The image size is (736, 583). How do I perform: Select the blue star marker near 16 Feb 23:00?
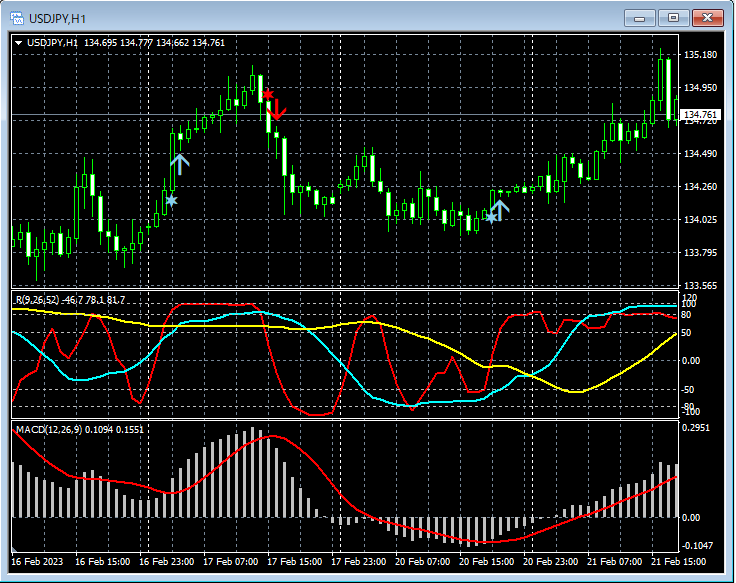tap(172, 200)
